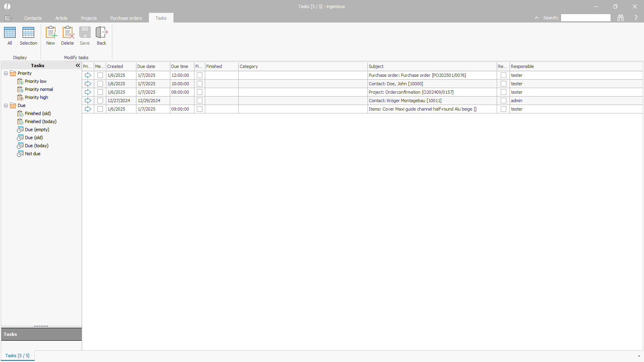Collapse the Tasks side panel
Viewport: 644px width, 362px height.
pyautogui.click(x=78, y=66)
